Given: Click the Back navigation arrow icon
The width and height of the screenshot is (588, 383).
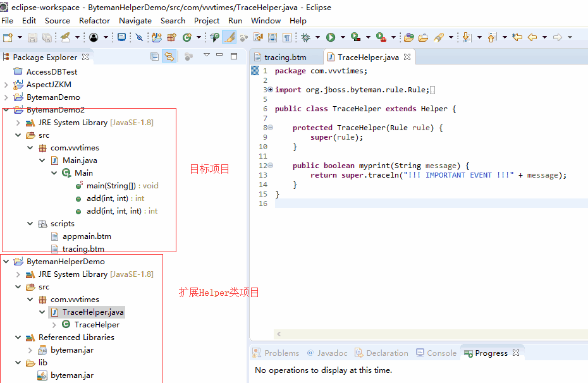Looking at the screenshot, I should (532, 37).
